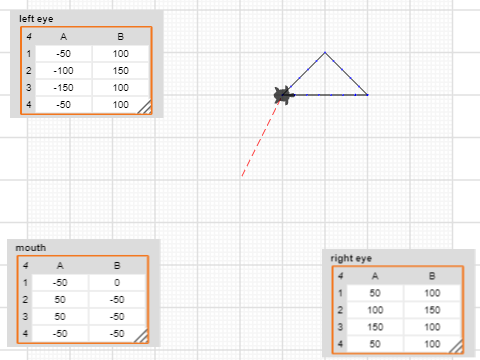Click cell B4 (100) in left eye table
The image size is (480, 360).
[x=121, y=105]
